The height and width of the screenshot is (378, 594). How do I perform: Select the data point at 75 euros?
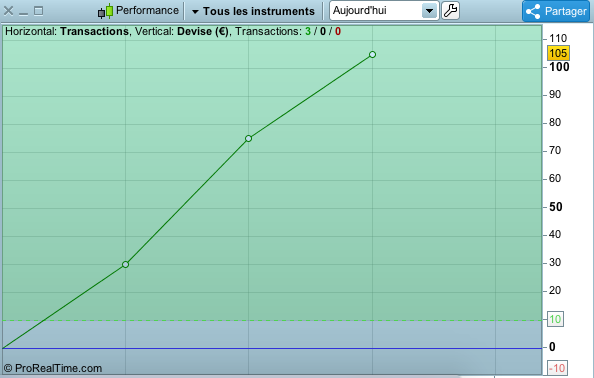click(249, 139)
